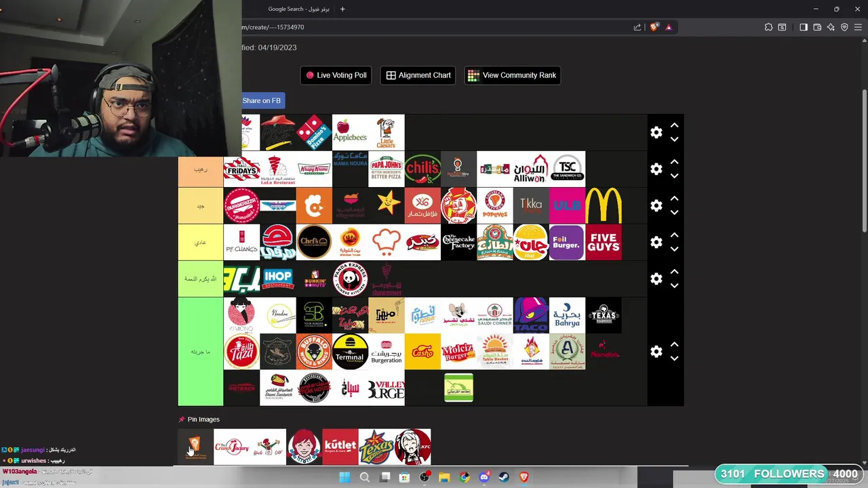Click the page vertical scrollbar
The height and width of the screenshot is (488, 868).
pos(864,163)
